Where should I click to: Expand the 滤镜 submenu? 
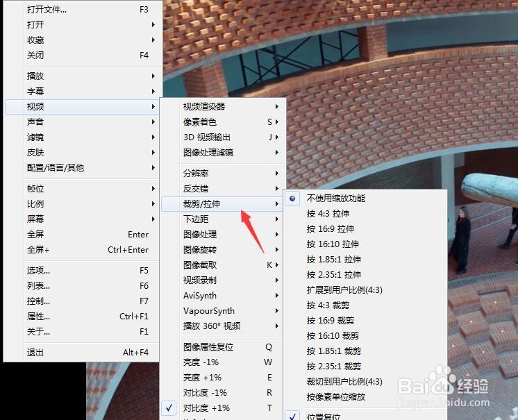coord(82,137)
